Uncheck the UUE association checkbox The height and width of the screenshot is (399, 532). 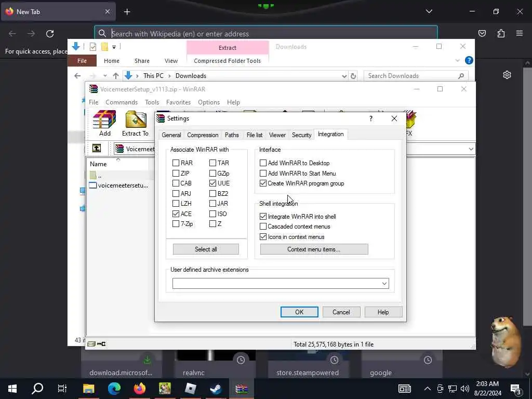click(212, 183)
